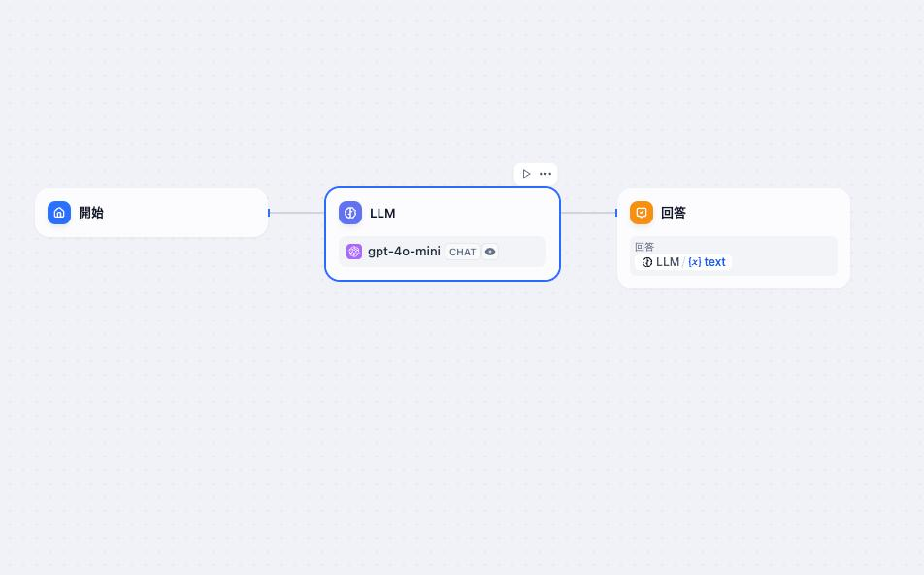Click the small LLM icon inside the answer variable
924x575 pixels.
647,262
